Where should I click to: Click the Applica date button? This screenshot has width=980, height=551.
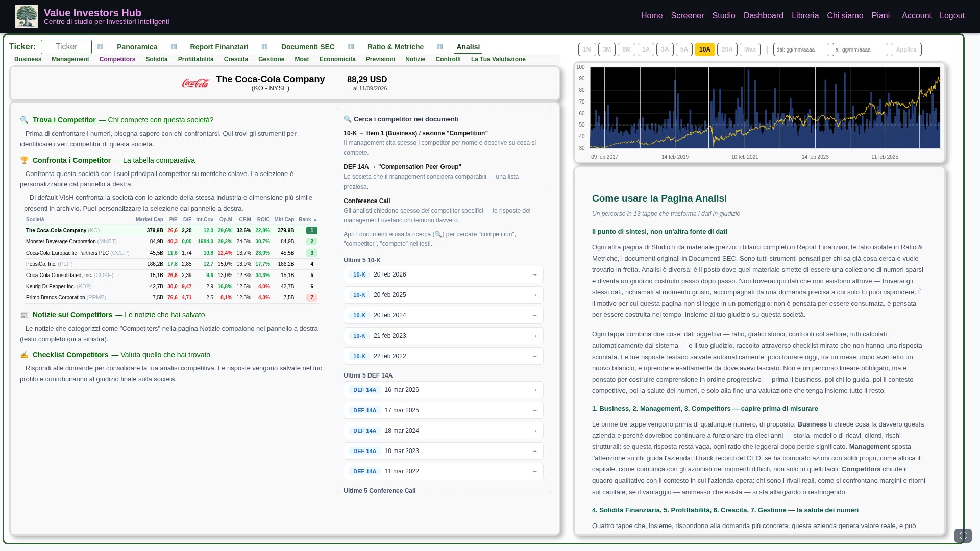click(906, 49)
